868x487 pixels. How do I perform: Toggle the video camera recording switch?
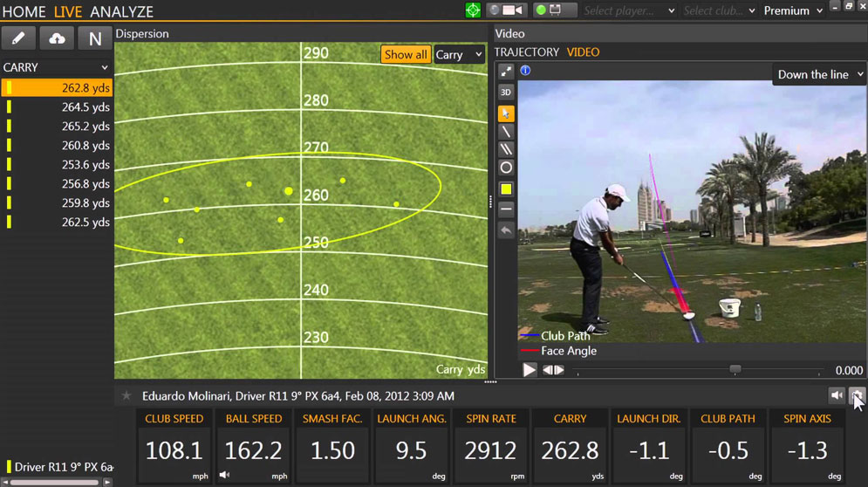point(507,10)
